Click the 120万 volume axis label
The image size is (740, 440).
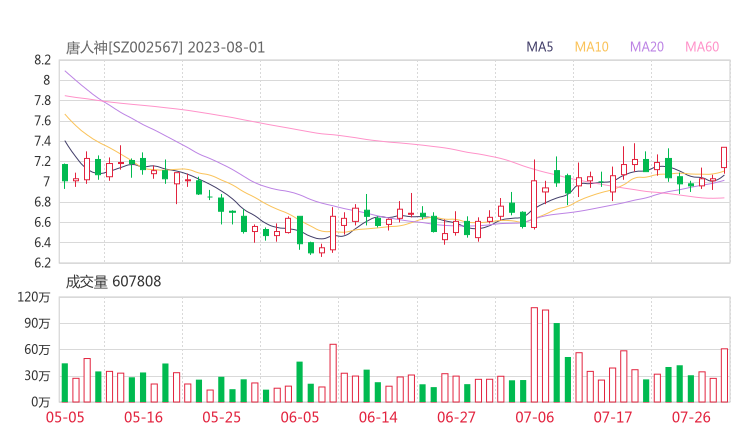tap(34, 297)
